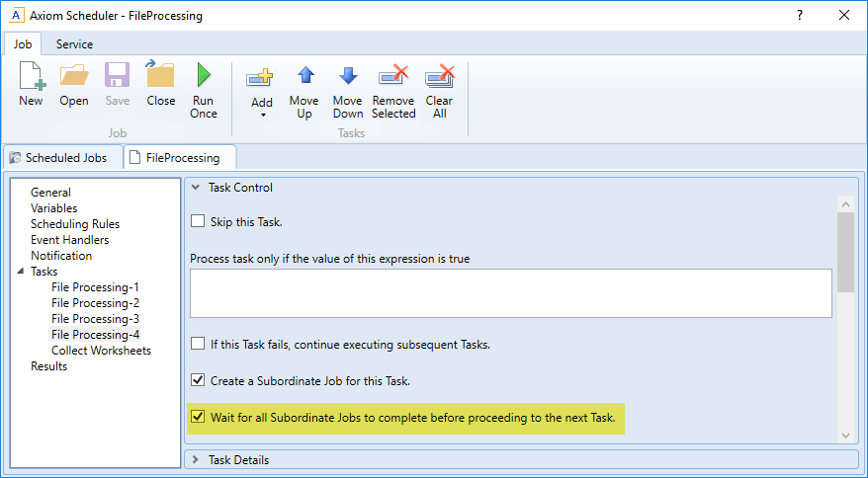This screenshot has height=478, width=868.
Task: Move the selected task up
Action: click(x=304, y=89)
